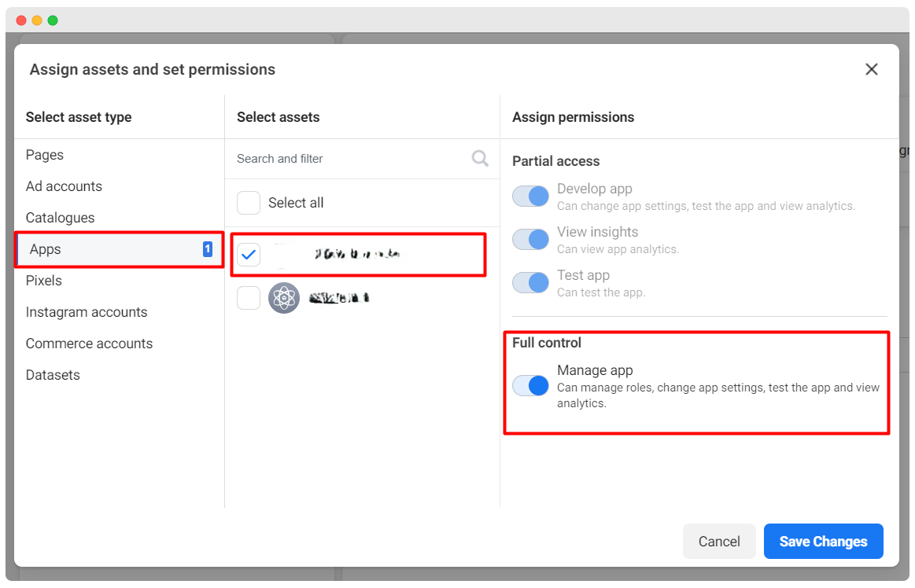915x588 pixels.
Task: Check the Select all checkbox
Action: click(x=249, y=203)
